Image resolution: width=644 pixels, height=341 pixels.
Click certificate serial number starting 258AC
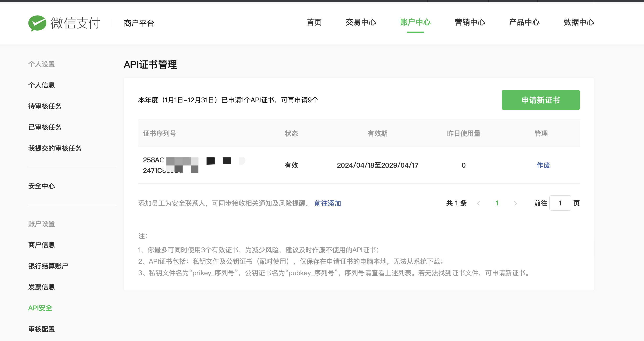point(194,165)
